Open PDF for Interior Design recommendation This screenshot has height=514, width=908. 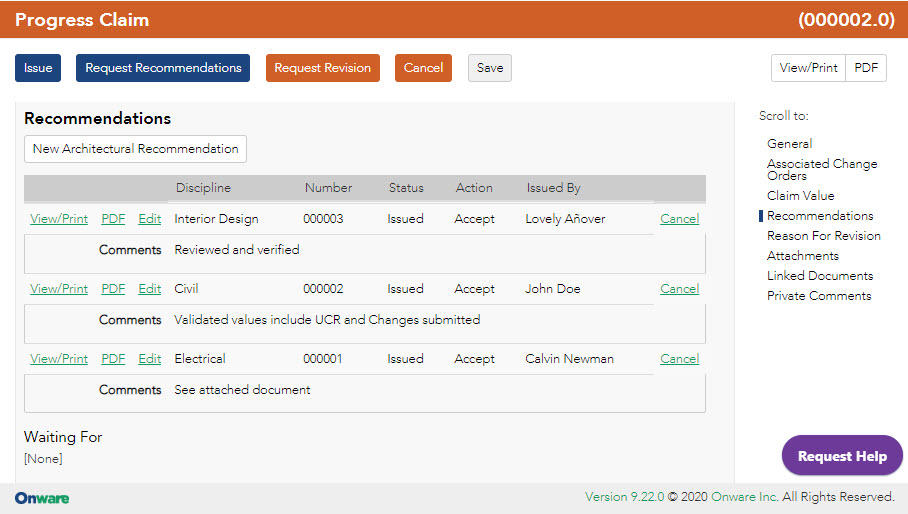click(113, 219)
